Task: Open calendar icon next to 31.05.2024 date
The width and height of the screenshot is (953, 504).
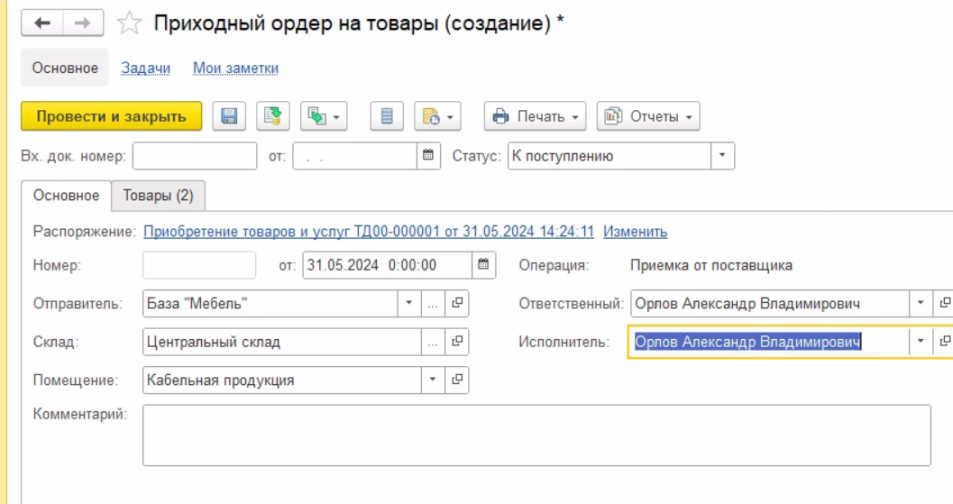Action: click(x=483, y=266)
